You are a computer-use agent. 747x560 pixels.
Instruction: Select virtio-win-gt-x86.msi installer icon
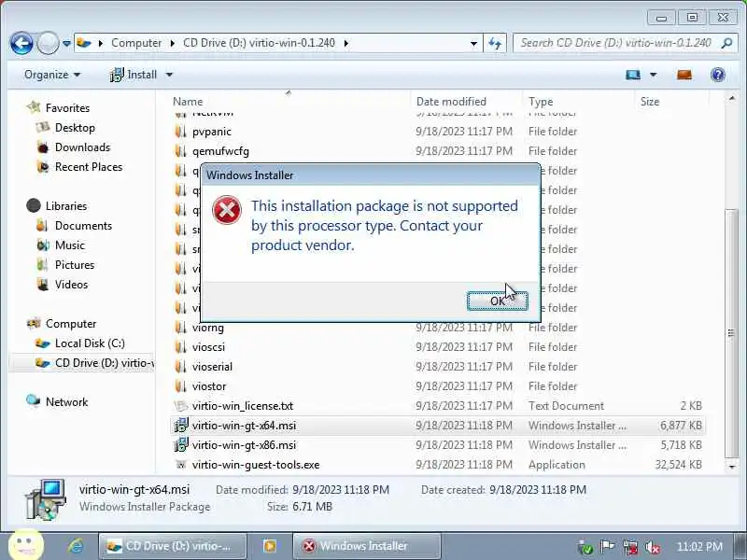coord(181,445)
